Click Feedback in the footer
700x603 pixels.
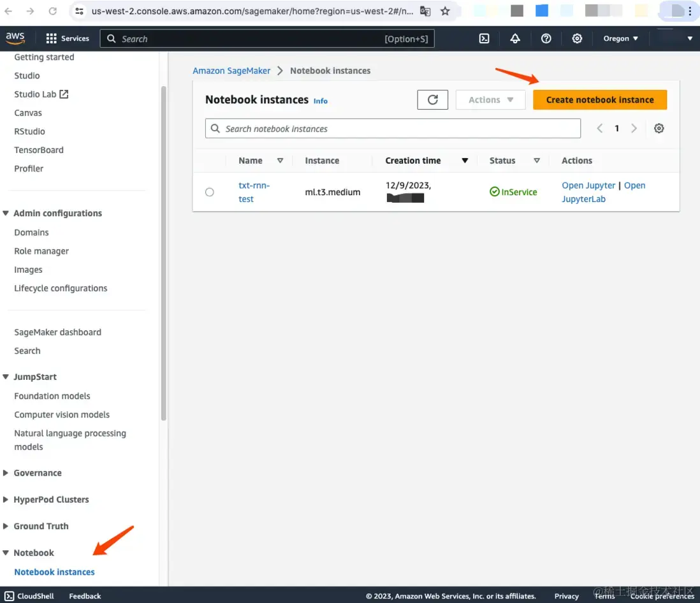point(85,596)
